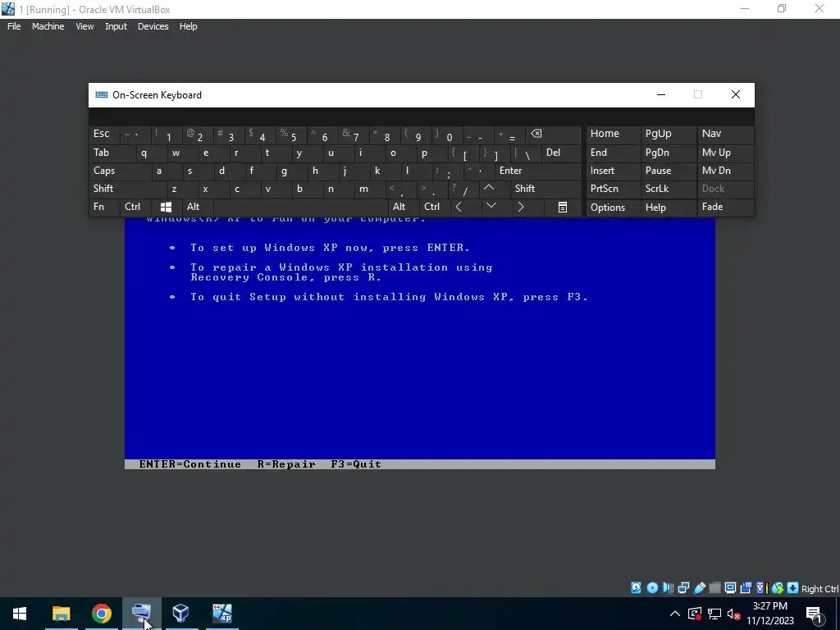This screenshot has width=840, height=630.
Task: Click the Enter key
Action: (x=538, y=171)
